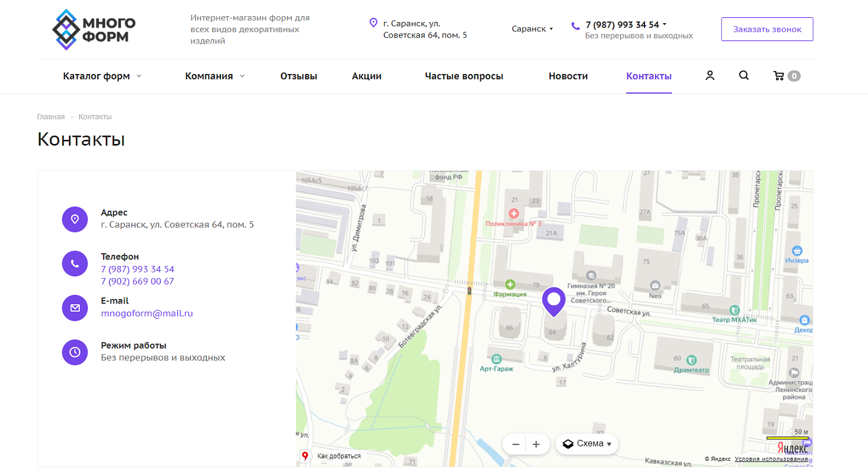The height and width of the screenshot is (473, 868).
Task: Click the Mnogo Form logo
Action: pyautogui.click(x=93, y=28)
